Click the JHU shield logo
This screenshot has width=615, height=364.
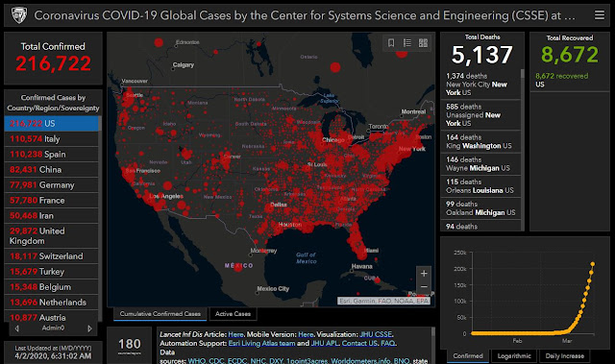pyautogui.click(x=19, y=15)
